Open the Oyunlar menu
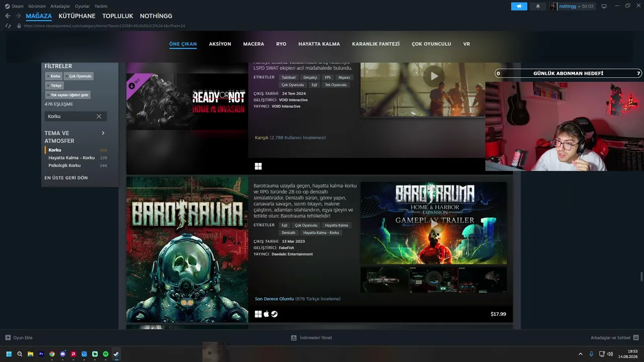644x362 pixels. click(x=83, y=6)
